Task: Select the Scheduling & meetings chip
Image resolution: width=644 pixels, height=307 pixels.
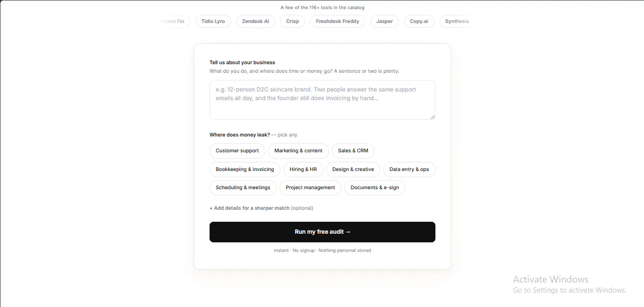Action: pyautogui.click(x=243, y=188)
